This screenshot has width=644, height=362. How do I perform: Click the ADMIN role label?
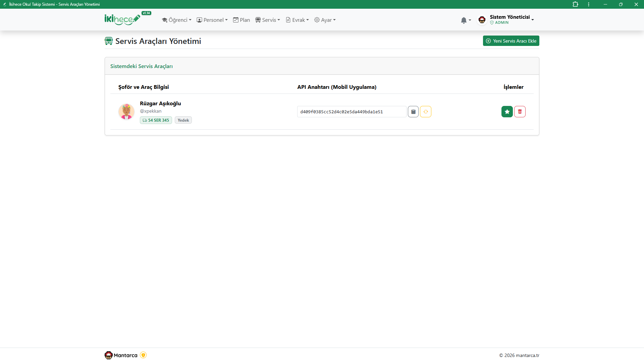click(x=502, y=23)
